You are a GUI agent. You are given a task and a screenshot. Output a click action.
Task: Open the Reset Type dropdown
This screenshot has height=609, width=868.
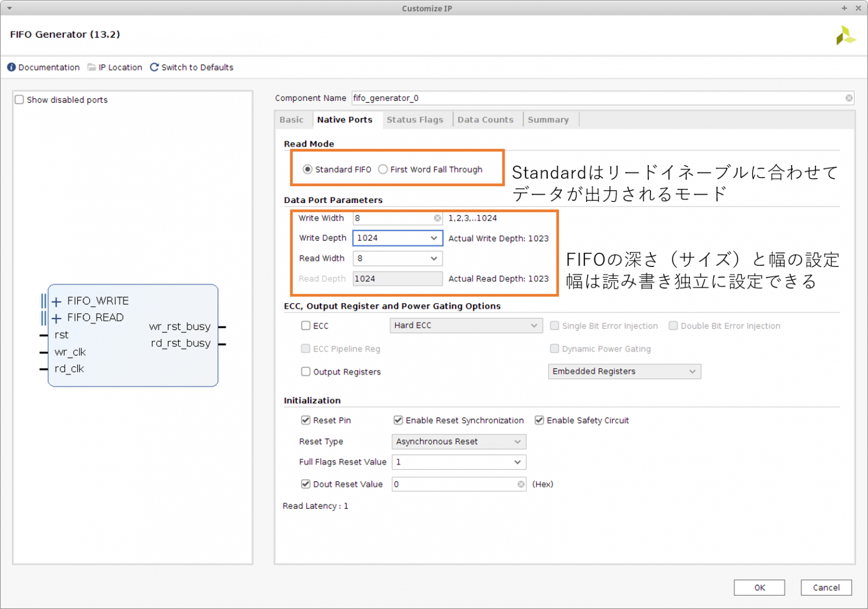pos(517,442)
